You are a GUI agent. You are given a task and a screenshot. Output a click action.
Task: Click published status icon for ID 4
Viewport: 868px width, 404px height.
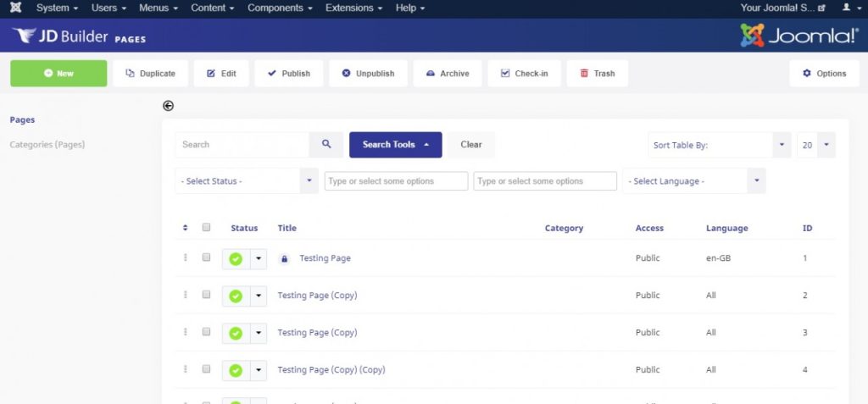[x=236, y=370]
